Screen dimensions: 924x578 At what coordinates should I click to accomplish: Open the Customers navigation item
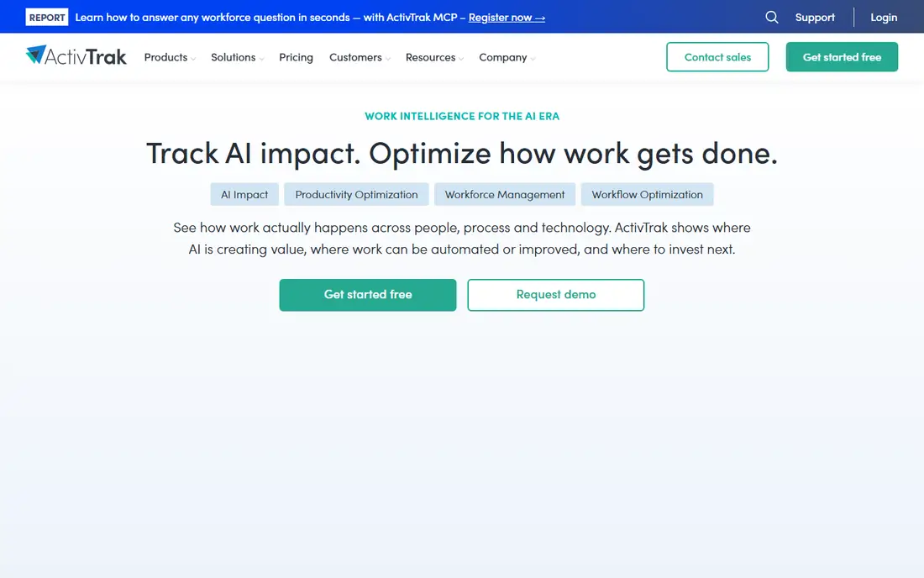(355, 57)
